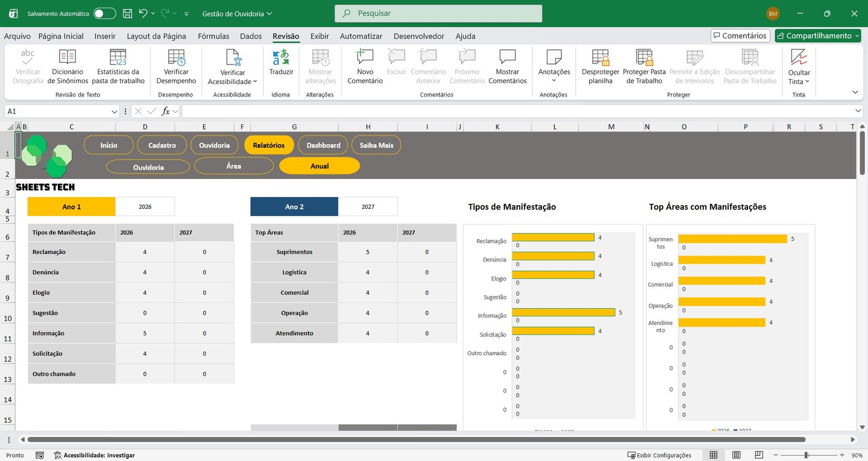
Task: Open the Name Box dropdown arrow
Action: tap(114, 111)
